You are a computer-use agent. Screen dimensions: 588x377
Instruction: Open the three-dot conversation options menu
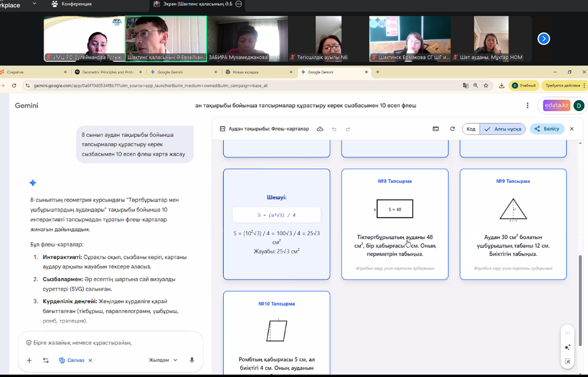pos(527,105)
